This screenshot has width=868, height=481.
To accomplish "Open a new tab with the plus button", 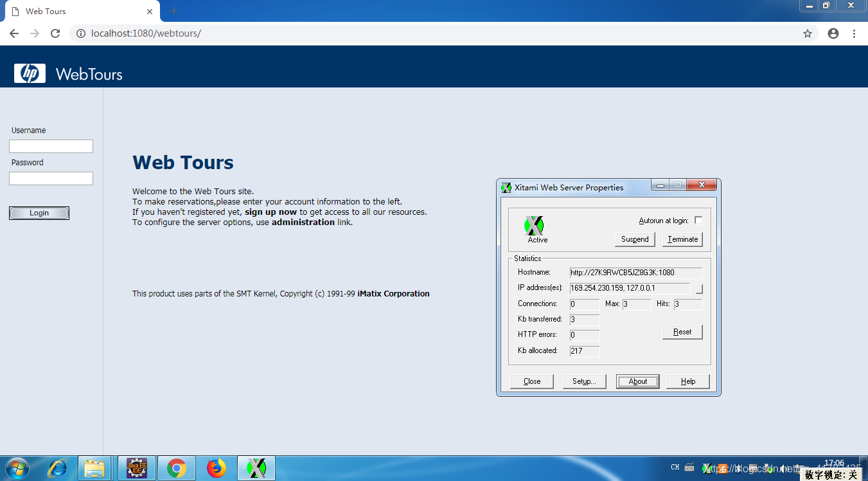I will coord(173,11).
